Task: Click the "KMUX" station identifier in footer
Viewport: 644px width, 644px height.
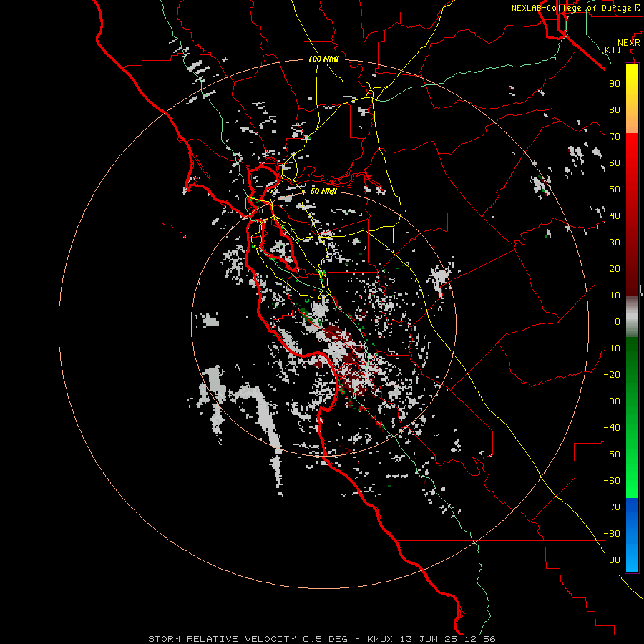Action: click(380, 639)
